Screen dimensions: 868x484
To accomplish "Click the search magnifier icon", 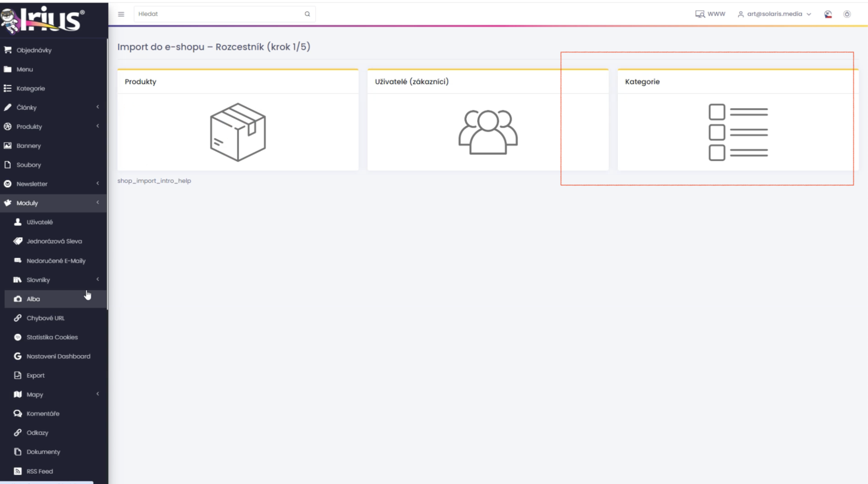I will click(x=307, y=14).
